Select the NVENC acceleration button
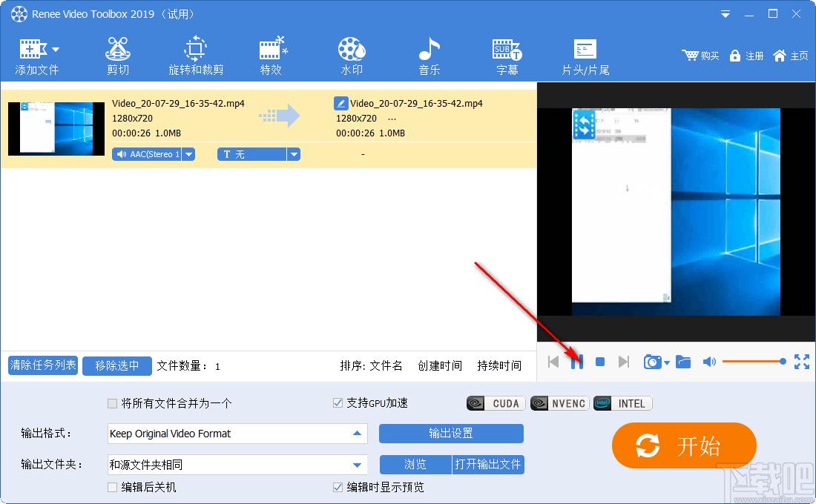Viewport: 816px width, 504px height. tap(560, 404)
